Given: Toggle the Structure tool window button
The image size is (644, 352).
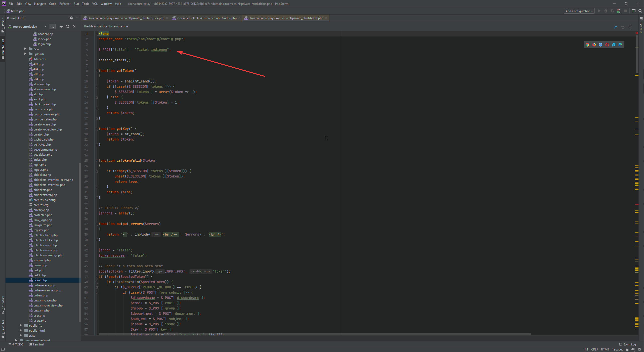Looking at the screenshot, I should 3,304.
